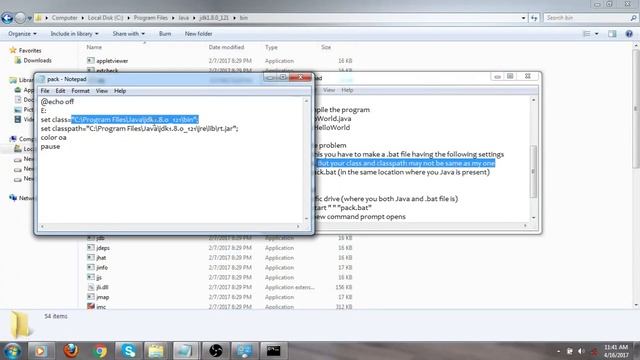
Task: Open Downloads in the navigation pane
Action: coord(37,60)
